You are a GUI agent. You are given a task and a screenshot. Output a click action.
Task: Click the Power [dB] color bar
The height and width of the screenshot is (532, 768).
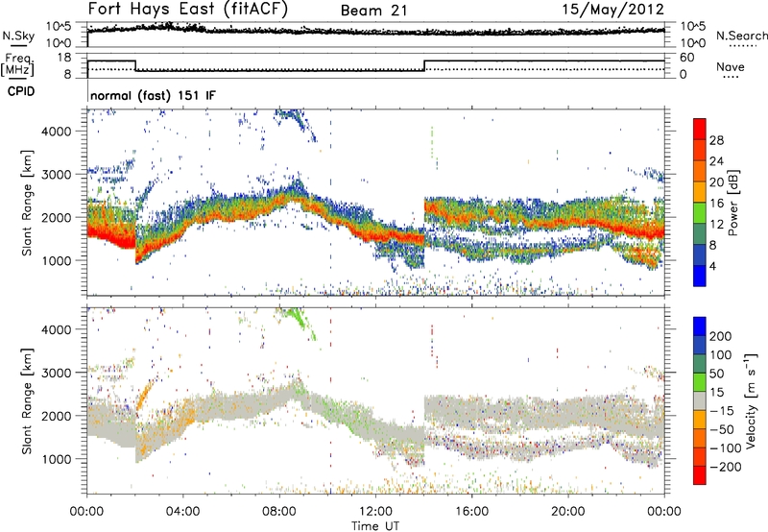[x=700, y=202]
